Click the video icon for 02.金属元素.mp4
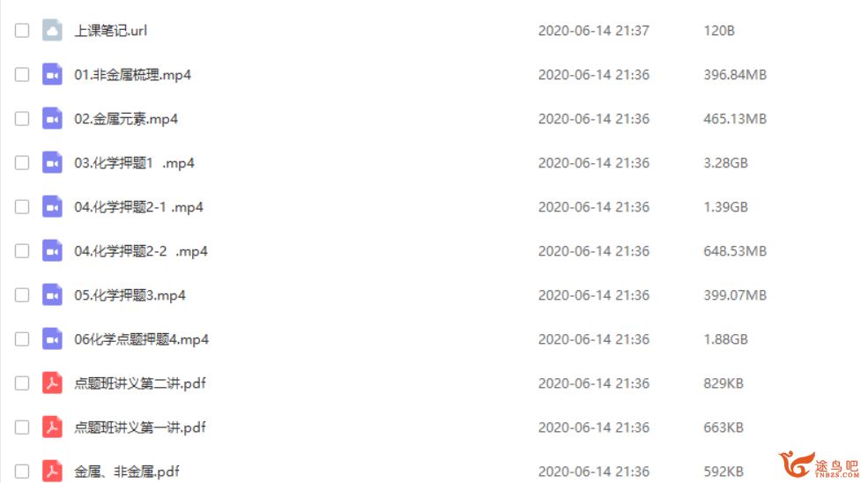 tap(52, 118)
